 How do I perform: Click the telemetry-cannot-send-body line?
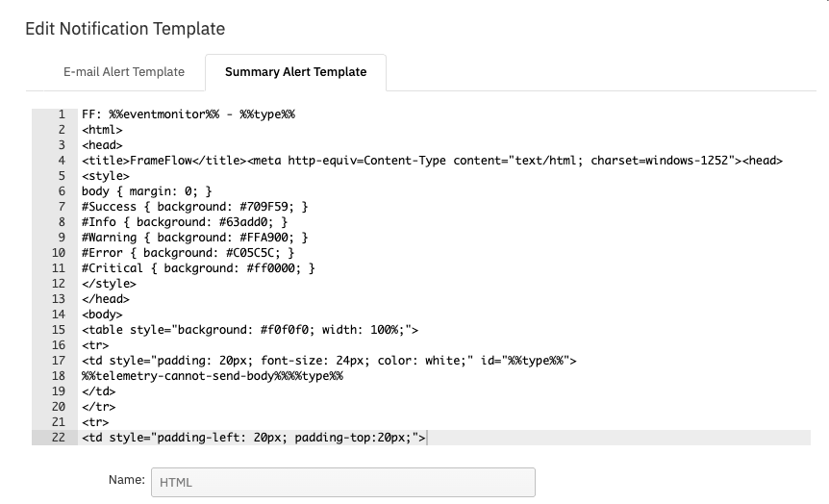[212, 375]
